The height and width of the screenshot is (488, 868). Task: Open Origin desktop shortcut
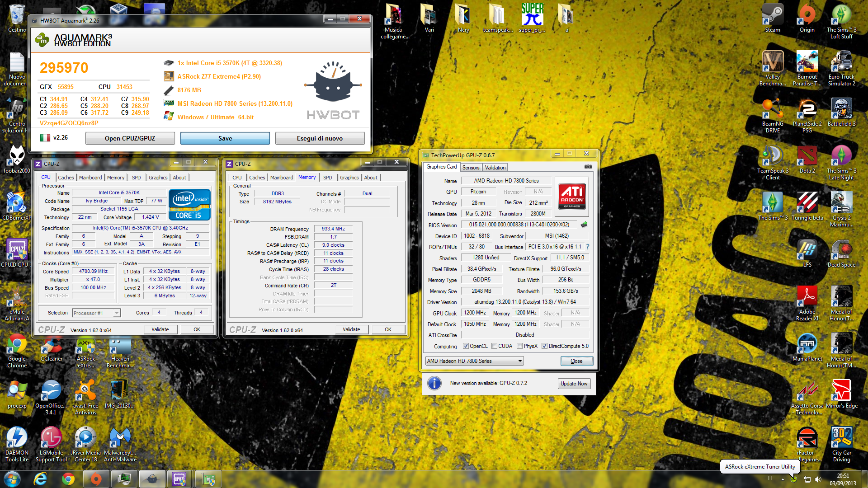[807, 19]
